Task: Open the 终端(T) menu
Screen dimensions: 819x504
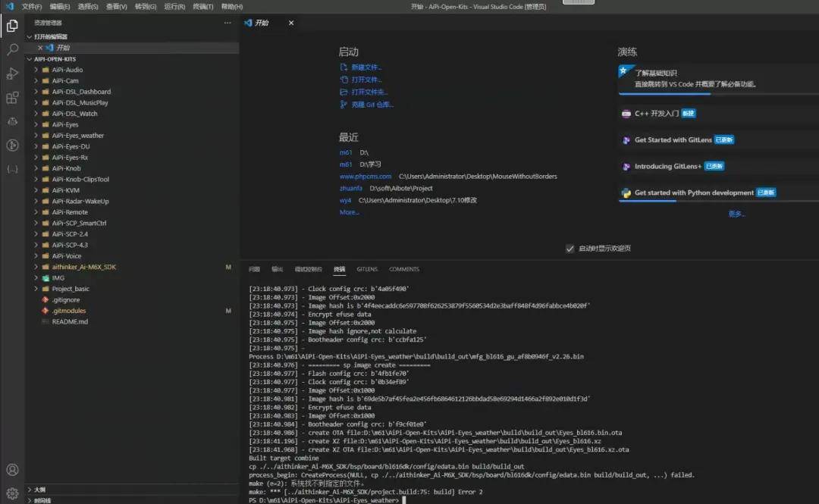Action: (x=202, y=6)
